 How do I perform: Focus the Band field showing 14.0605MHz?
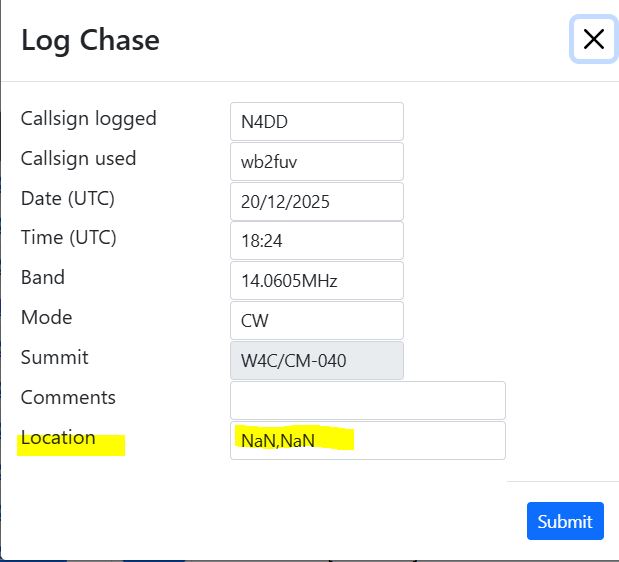tap(316, 281)
